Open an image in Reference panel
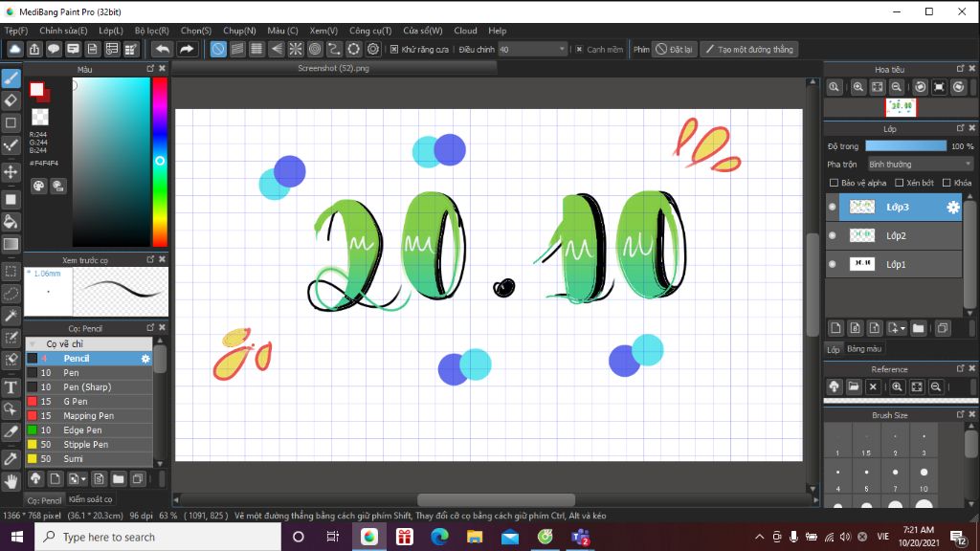This screenshot has height=551, width=980. tap(854, 386)
